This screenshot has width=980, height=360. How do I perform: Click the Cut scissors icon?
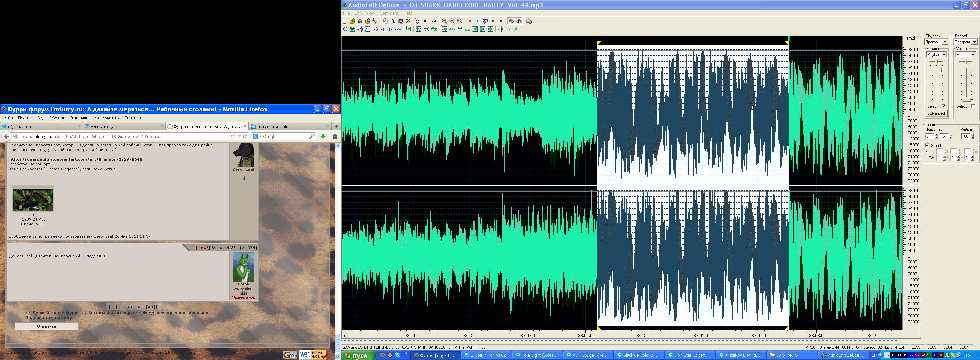coord(393,21)
